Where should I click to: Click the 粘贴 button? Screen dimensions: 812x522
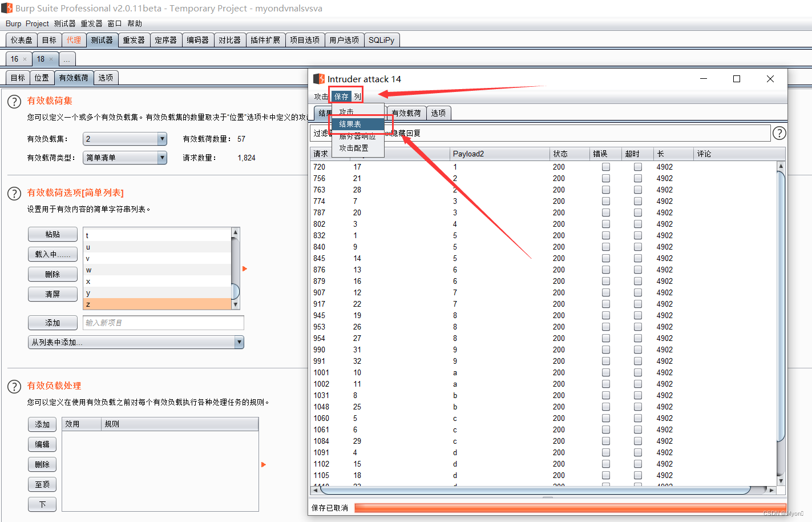52,234
